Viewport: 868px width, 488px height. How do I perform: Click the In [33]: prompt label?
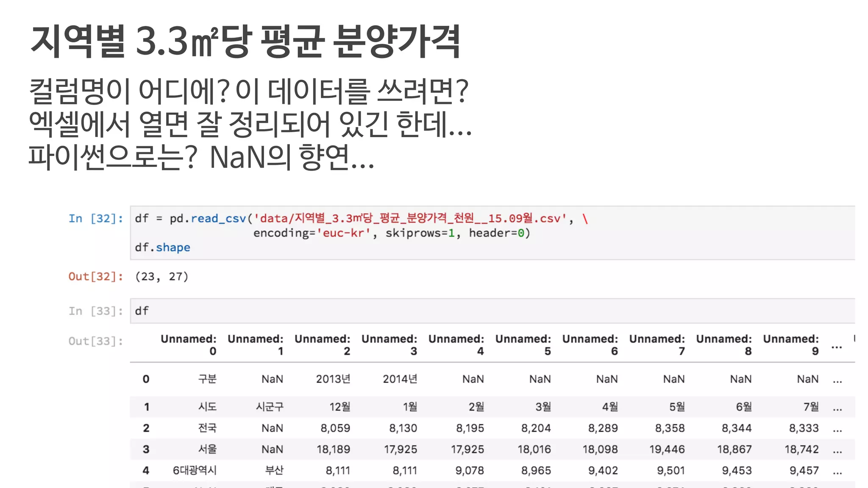pos(96,311)
